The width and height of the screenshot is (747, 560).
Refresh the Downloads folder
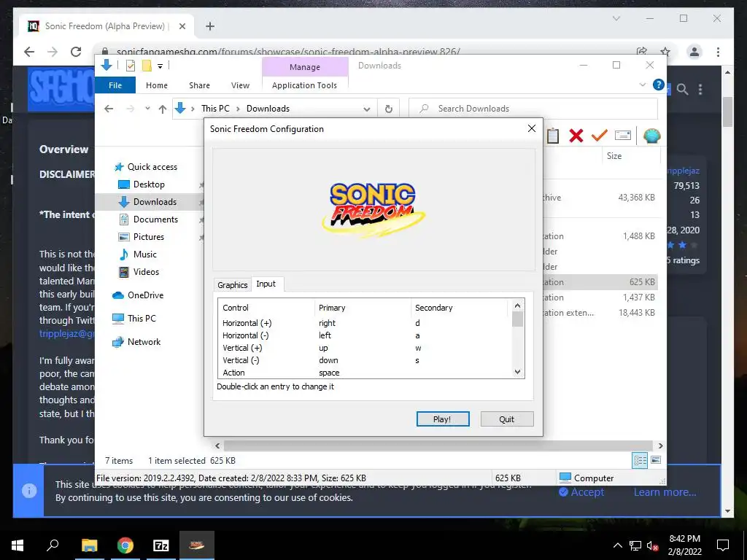coord(389,109)
